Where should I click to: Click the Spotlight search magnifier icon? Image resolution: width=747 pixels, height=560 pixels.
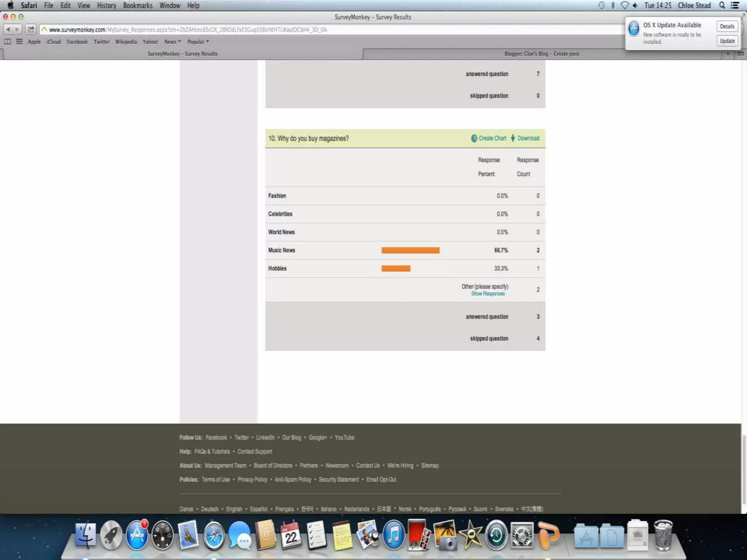pos(722,5)
